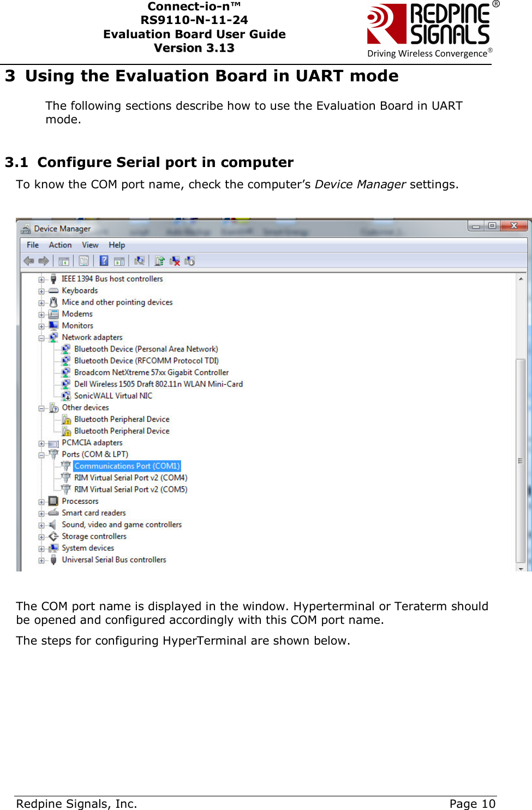Viewport: 532px width, 810px height.
Task: Click the Smart card readers icon
Action: pos(53,513)
